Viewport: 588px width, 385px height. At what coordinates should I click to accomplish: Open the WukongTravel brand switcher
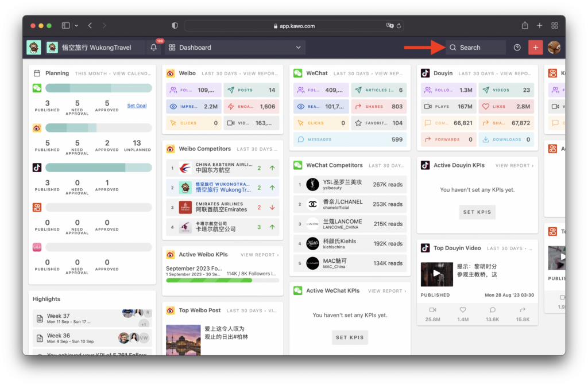pos(95,48)
